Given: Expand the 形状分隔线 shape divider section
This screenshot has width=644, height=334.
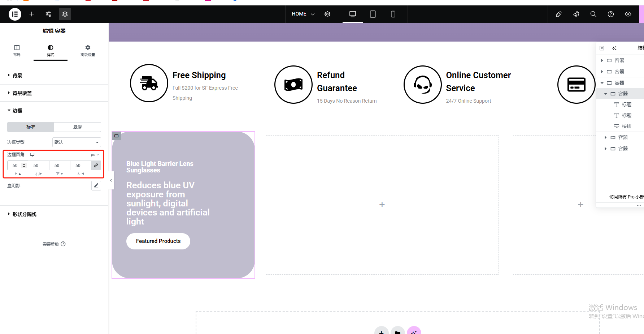Looking at the screenshot, I should click(24, 214).
